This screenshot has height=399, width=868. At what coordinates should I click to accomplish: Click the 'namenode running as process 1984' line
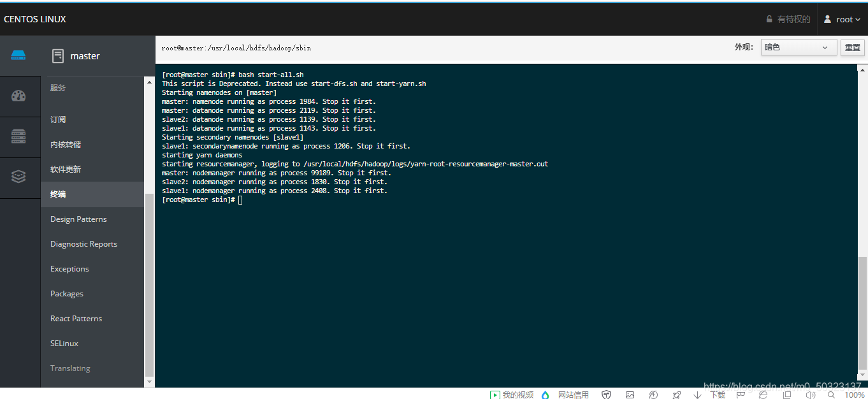[269, 101]
